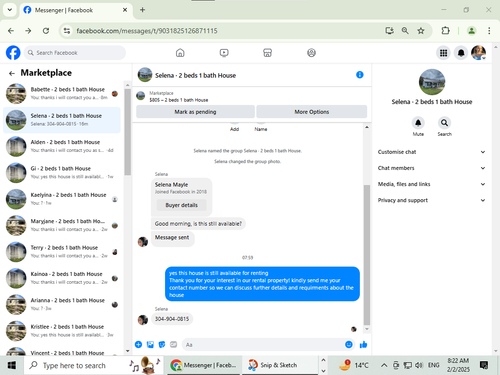
Task: Bookmark this page with the star icon
Action: (x=421, y=31)
